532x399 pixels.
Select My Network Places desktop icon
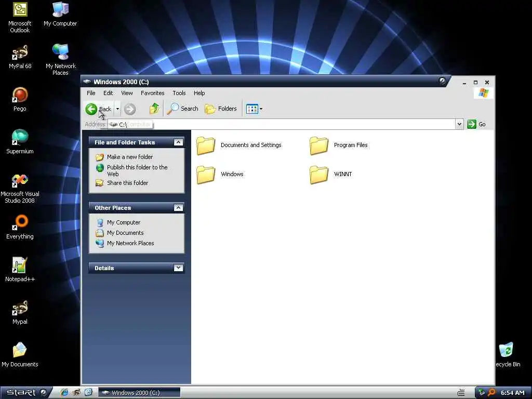click(60, 60)
